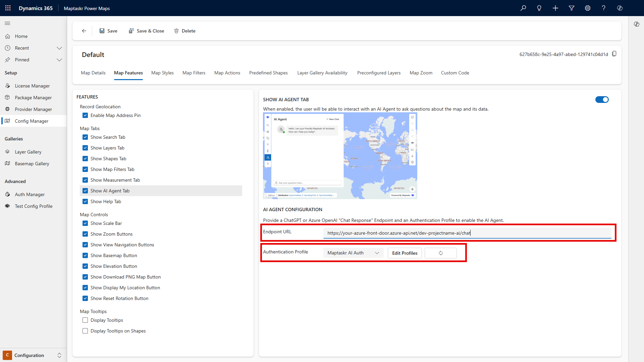The width and height of the screenshot is (644, 362).
Task: Collapse the sidebar hamburger menu icon
Action: (7, 23)
